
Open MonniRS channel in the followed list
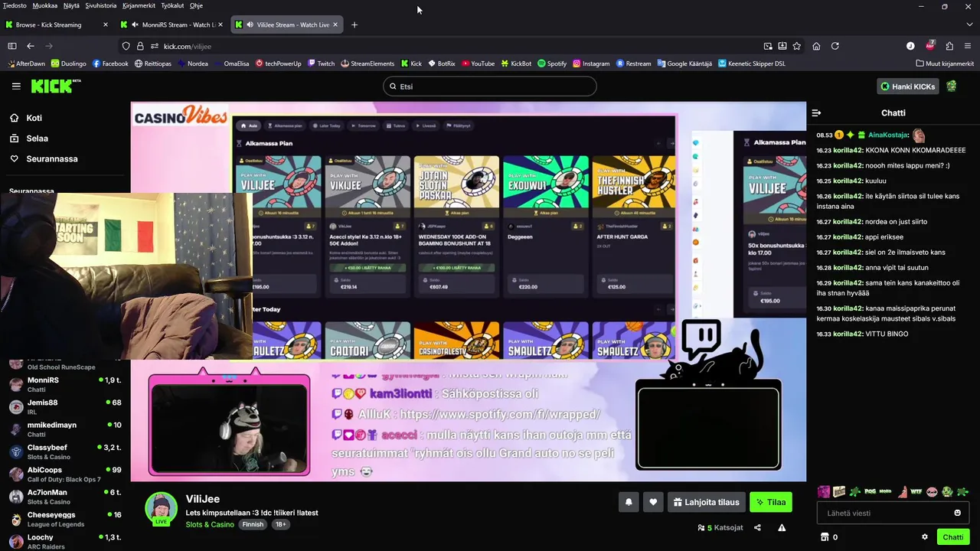point(65,384)
